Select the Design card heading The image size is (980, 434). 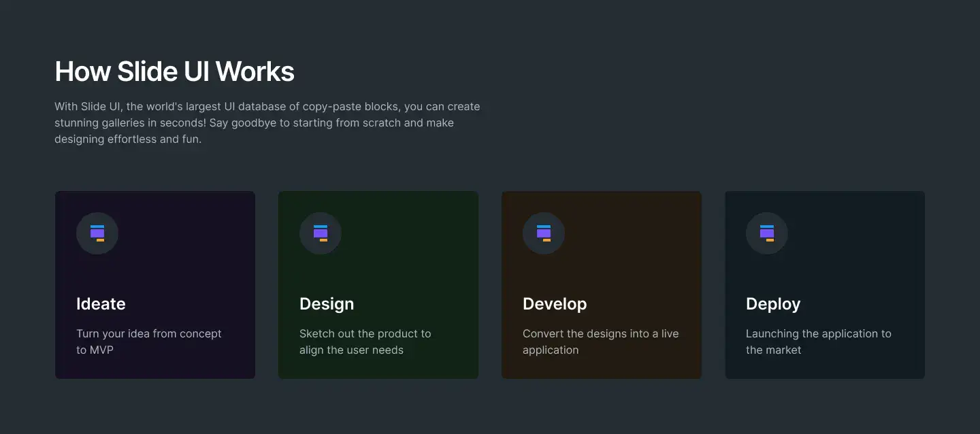pos(327,304)
